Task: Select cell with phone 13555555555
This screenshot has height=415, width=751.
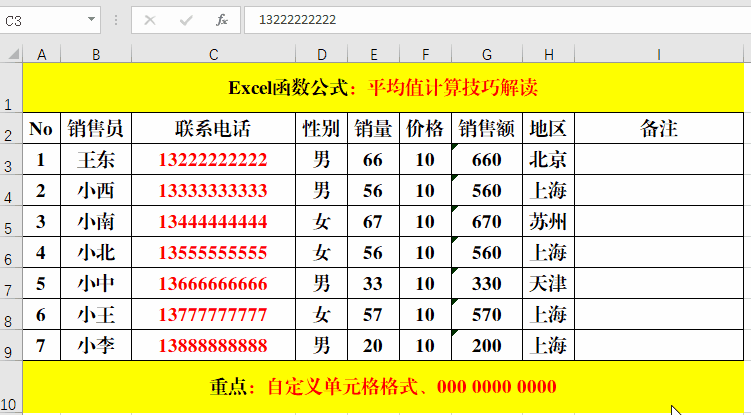Action: click(214, 253)
